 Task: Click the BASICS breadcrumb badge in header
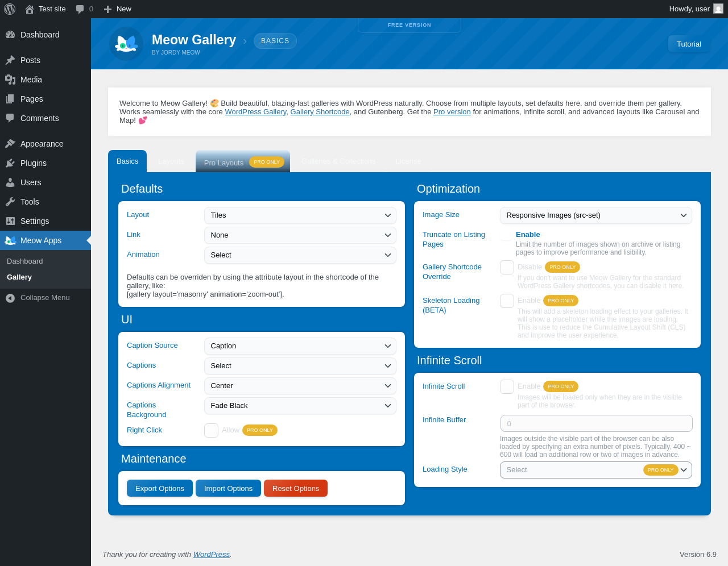(x=275, y=41)
